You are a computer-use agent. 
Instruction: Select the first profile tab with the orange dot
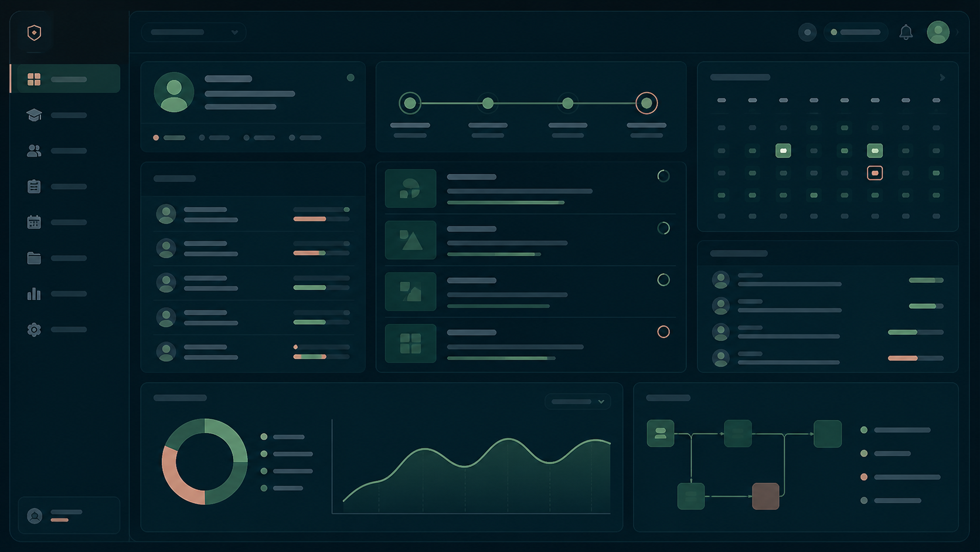point(169,138)
